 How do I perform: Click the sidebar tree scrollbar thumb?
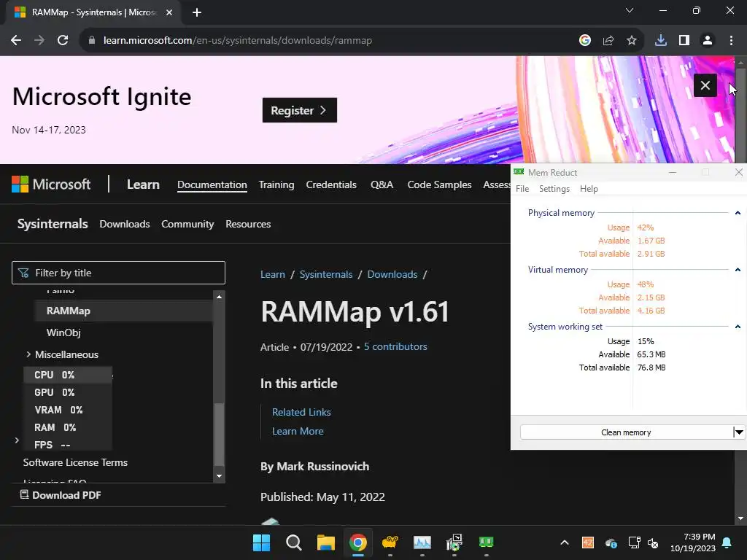click(219, 435)
